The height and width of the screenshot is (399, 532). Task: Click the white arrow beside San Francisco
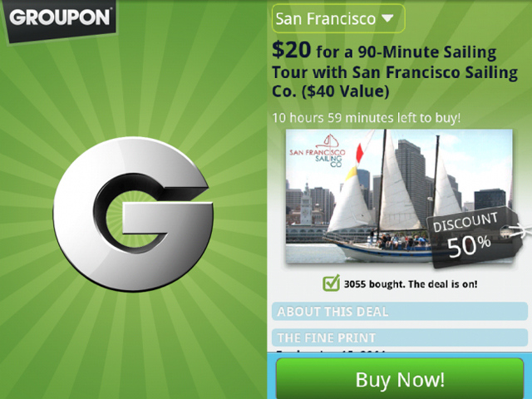coord(387,18)
